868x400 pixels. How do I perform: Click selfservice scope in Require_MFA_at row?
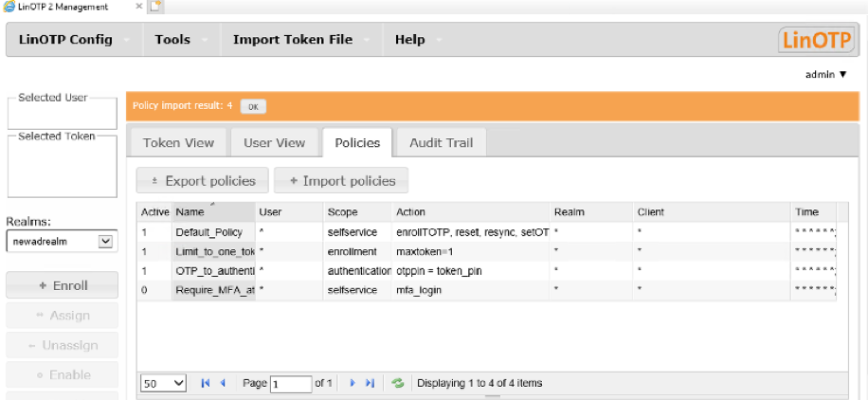point(357,290)
